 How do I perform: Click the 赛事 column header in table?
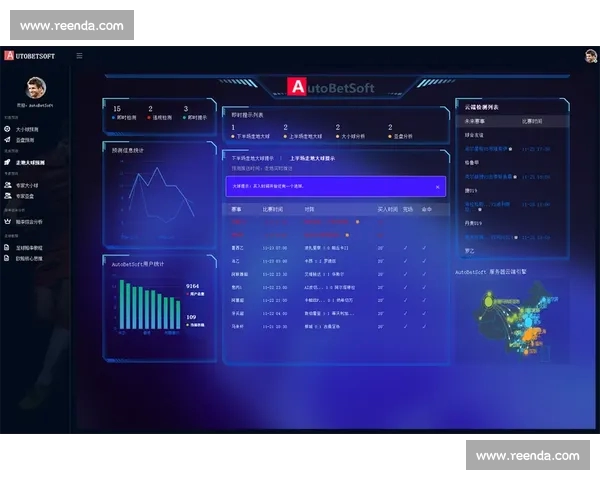(237, 210)
